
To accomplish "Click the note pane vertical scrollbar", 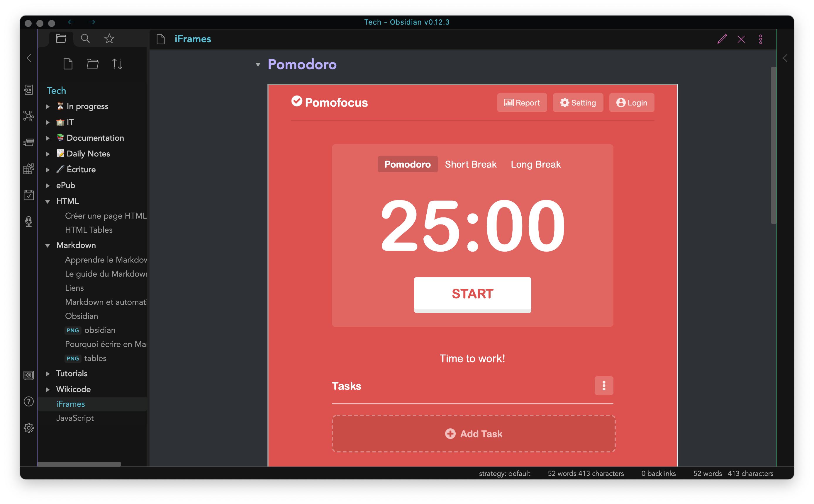I will (x=774, y=145).
